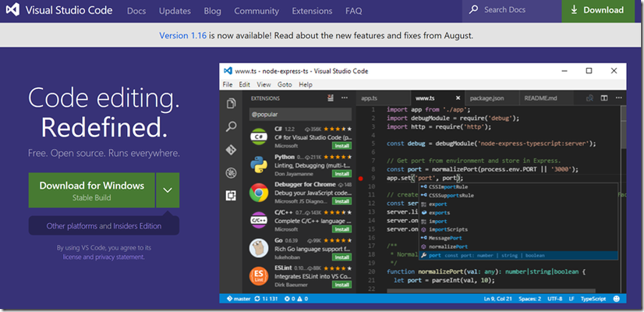Open the Extensions panel more actions ellipsis
Image resolution: width=644 pixels, height=312 pixels.
pyautogui.click(x=345, y=97)
